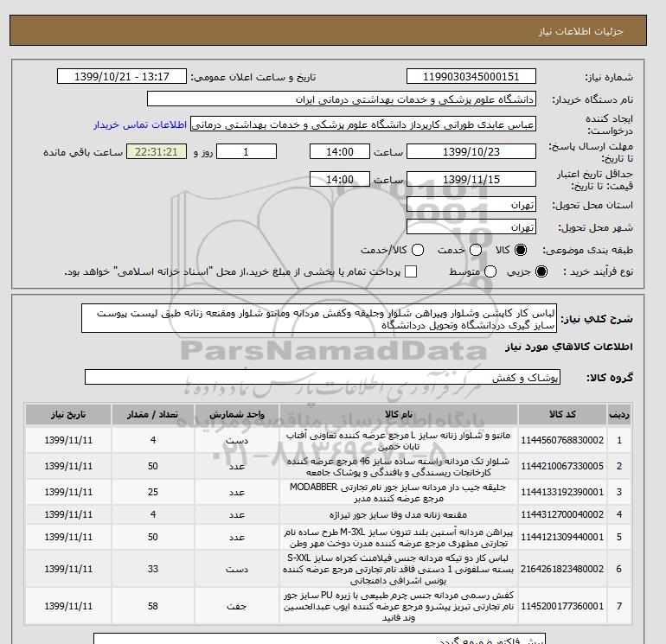
Task: Click the price validity date 1399/11/15
Action: click(471, 179)
